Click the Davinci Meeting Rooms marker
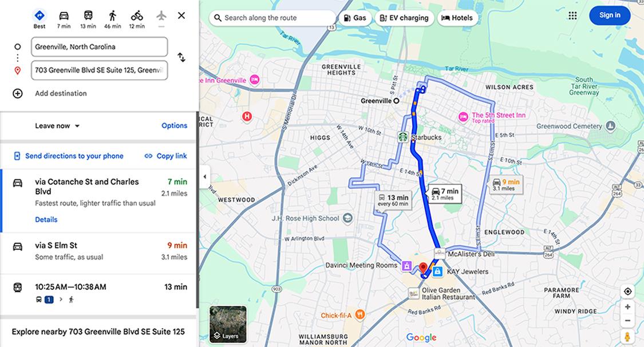The width and height of the screenshot is (644, 347). [406, 266]
